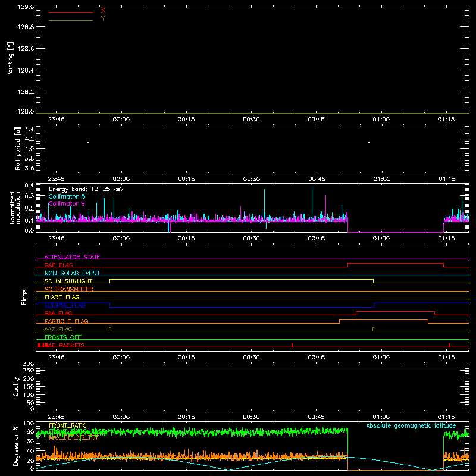Click 'Energy band: 12-25 keV' annotation
Image resolution: width=476 pixels, height=476 pixels.
click(86, 189)
